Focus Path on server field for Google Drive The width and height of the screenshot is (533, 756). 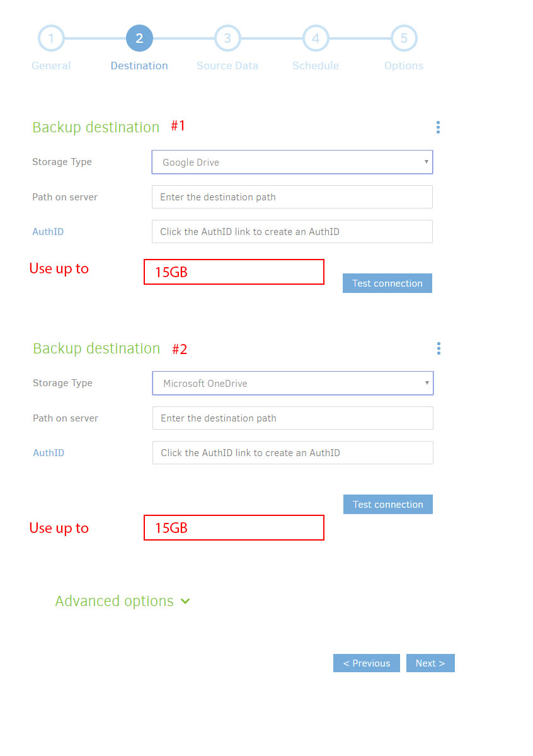click(x=292, y=197)
